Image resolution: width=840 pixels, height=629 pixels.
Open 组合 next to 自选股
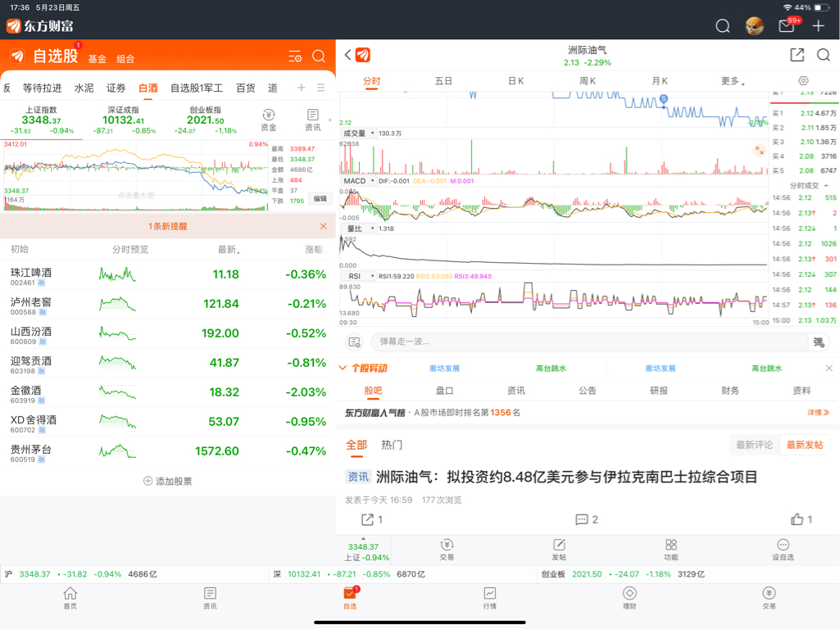click(125, 59)
